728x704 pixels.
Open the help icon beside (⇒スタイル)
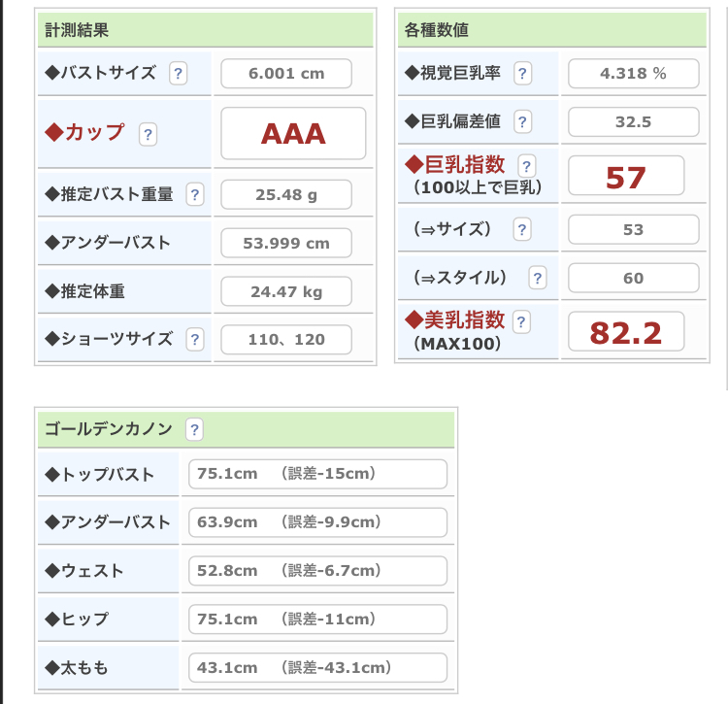(x=538, y=278)
